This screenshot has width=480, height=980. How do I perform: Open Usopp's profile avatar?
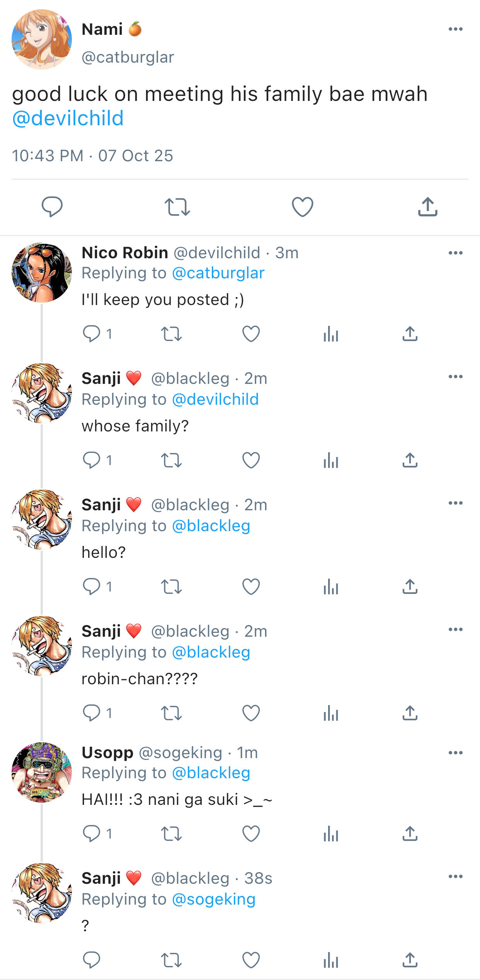(x=42, y=772)
